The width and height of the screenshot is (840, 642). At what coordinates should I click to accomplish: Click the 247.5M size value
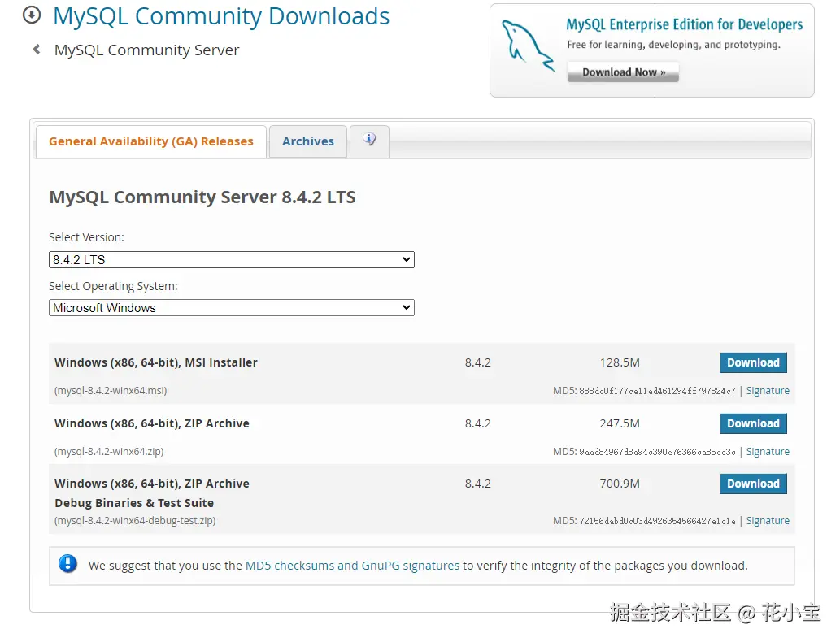click(620, 423)
